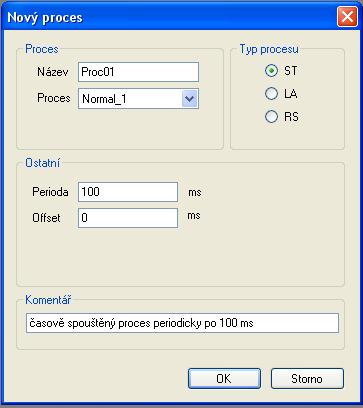Cancel using the Storno button
Screen dimensions: 363x408
[307, 379]
